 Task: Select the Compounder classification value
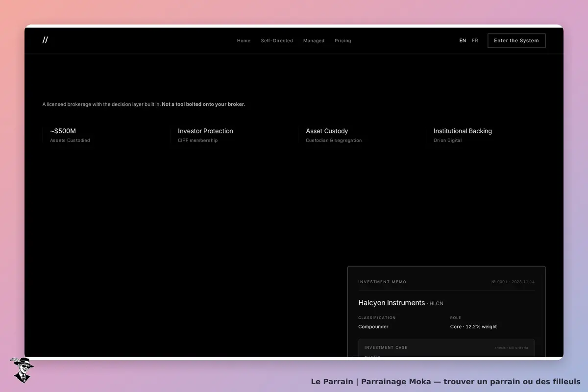(373, 327)
